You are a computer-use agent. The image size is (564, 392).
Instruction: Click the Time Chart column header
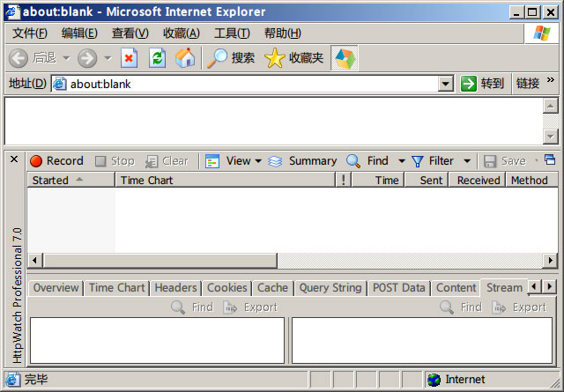pyautogui.click(x=226, y=181)
